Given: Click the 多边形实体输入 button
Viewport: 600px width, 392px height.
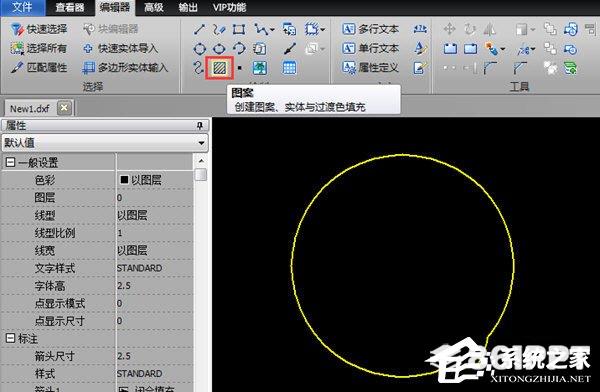Looking at the screenshot, I should tap(125, 68).
